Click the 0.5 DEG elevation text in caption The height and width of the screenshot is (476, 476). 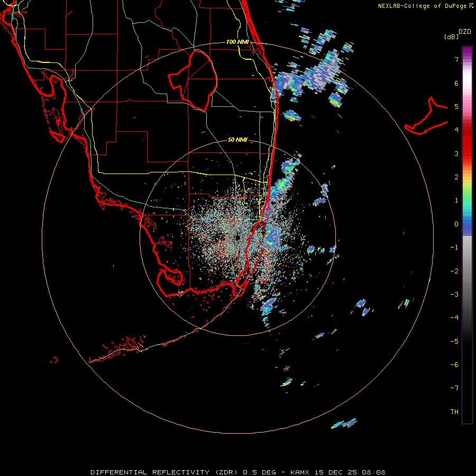[x=260, y=472]
